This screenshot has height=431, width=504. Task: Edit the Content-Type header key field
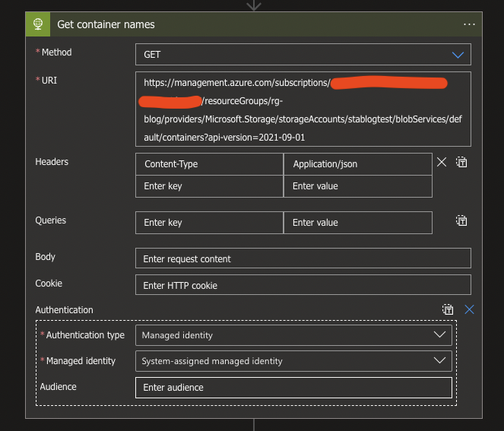coord(209,164)
